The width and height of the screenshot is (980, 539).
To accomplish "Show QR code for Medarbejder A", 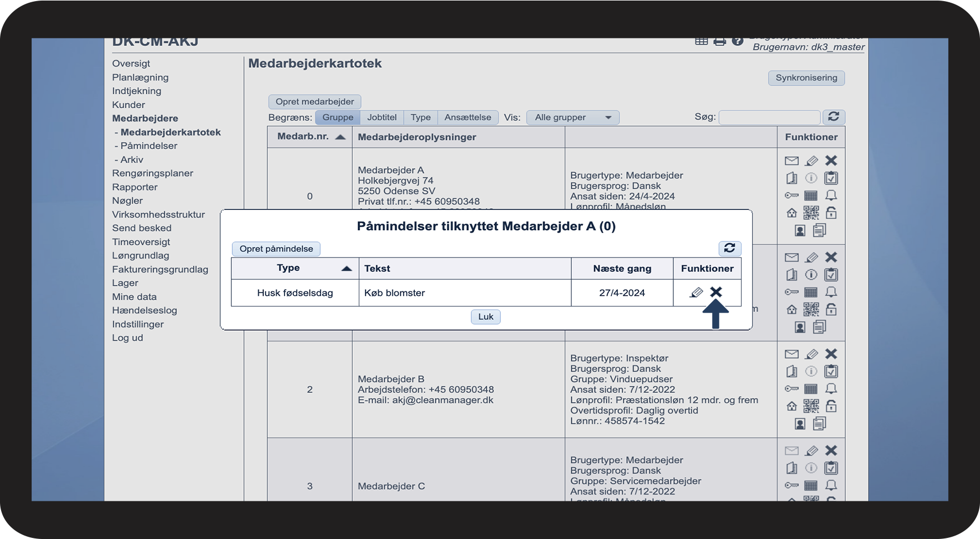I will point(811,213).
